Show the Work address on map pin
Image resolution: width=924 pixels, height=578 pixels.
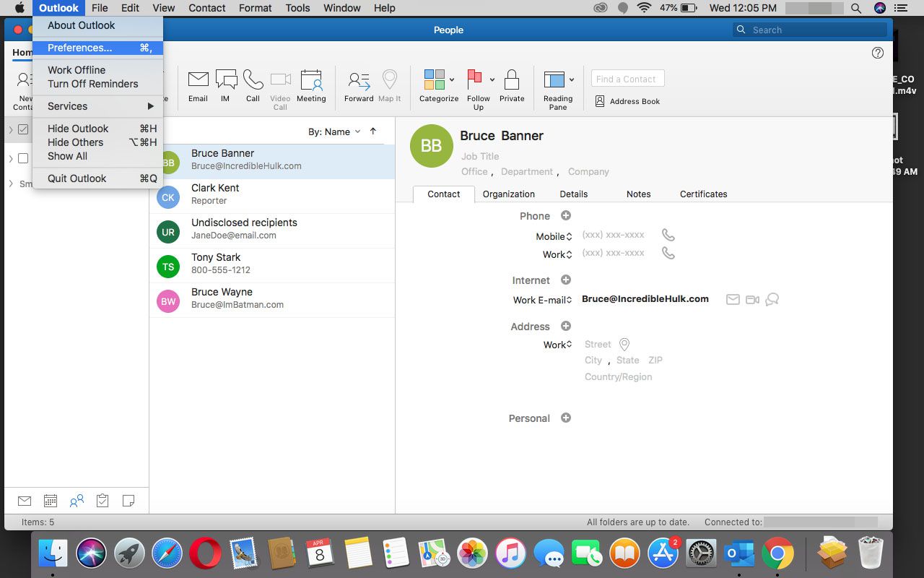coord(624,345)
